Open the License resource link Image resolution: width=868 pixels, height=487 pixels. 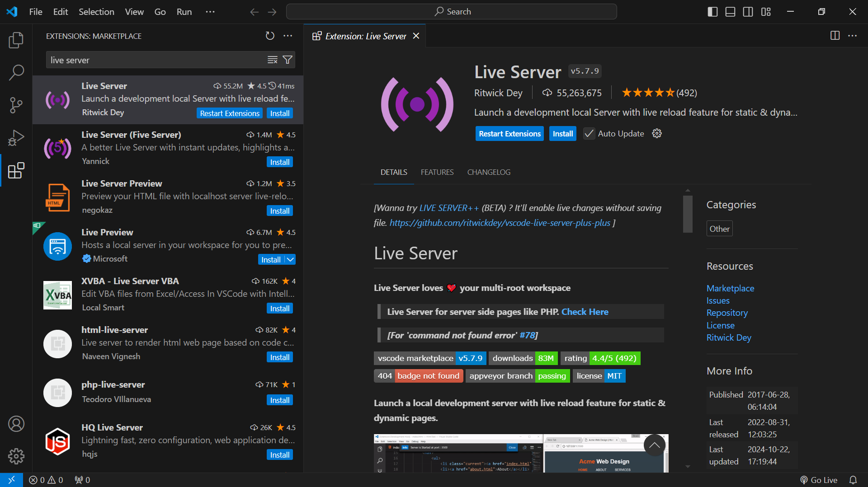[x=721, y=325]
